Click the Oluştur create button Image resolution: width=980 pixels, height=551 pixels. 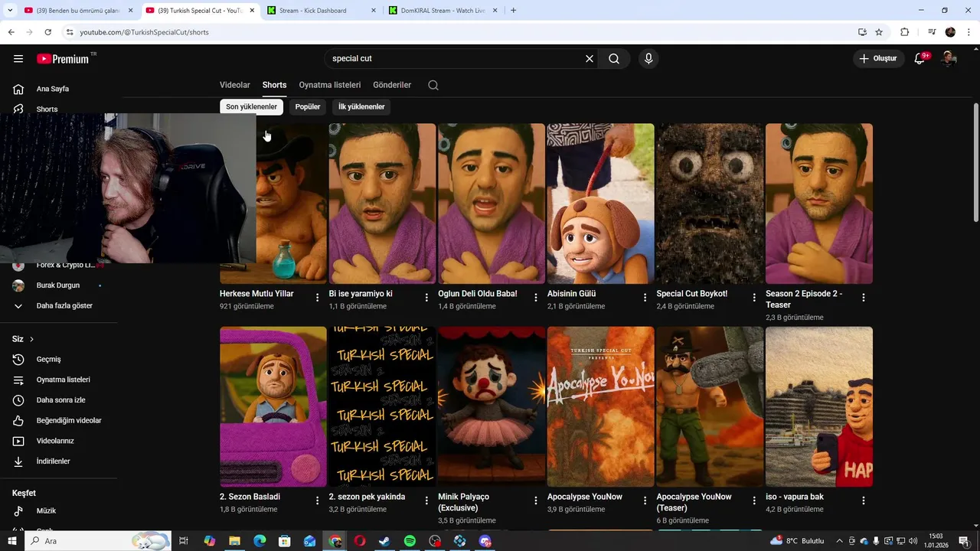(877, 58)
